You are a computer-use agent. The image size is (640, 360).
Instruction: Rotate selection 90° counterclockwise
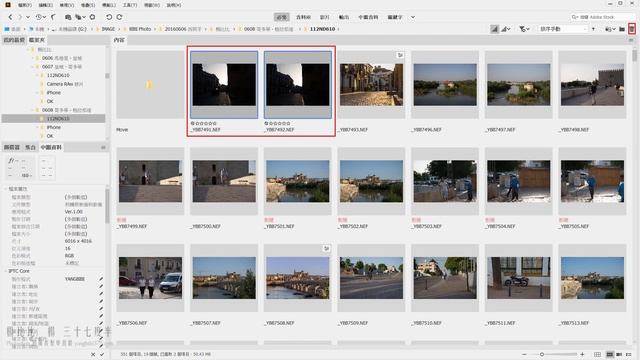point(109,17)
